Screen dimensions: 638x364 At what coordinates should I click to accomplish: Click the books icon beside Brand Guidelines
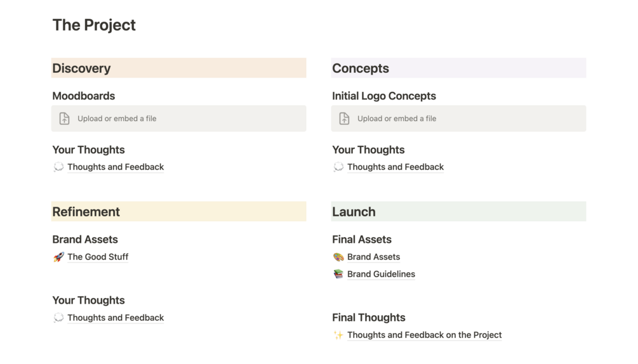coord(338,275)
